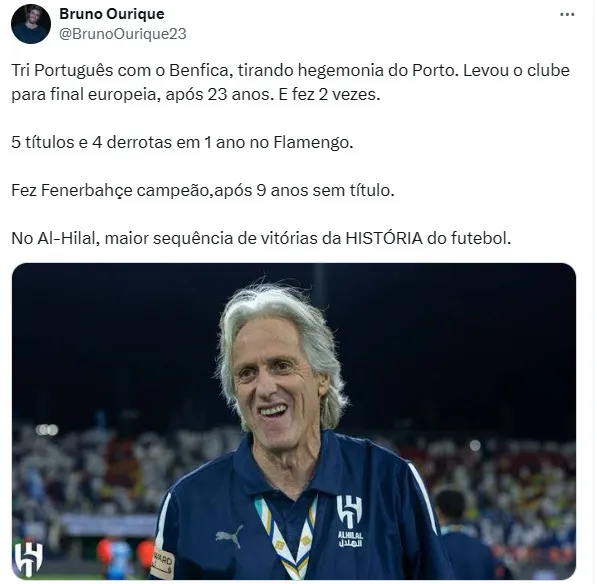Click the word Porto in the first line
597x584 pixels.
(x=435, y=70)
